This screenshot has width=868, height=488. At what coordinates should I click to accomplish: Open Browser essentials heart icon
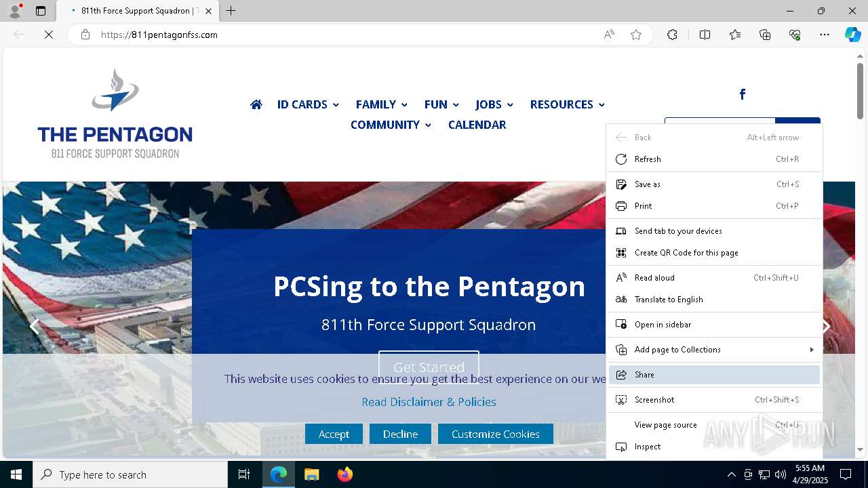tap(795, 35)
